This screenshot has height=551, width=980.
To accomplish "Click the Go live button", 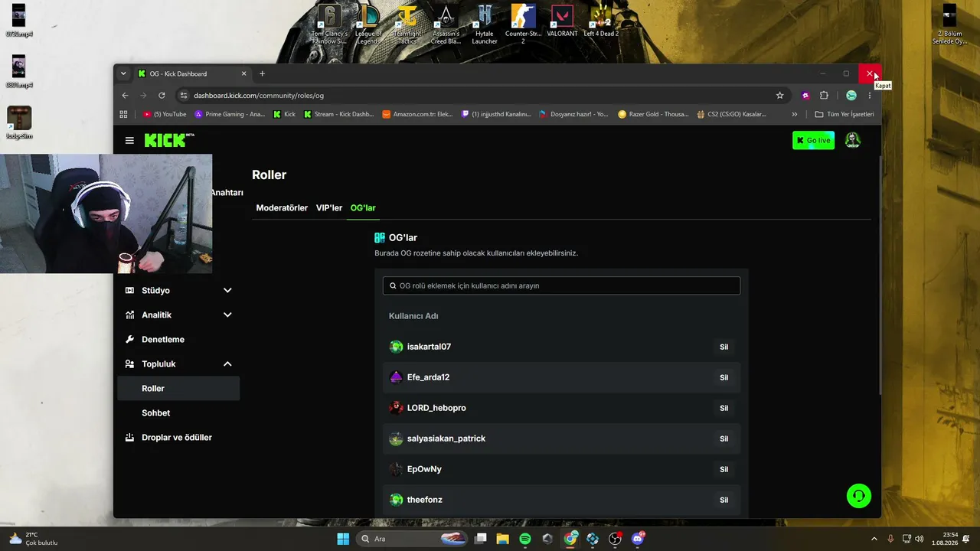I will [813, 140].
